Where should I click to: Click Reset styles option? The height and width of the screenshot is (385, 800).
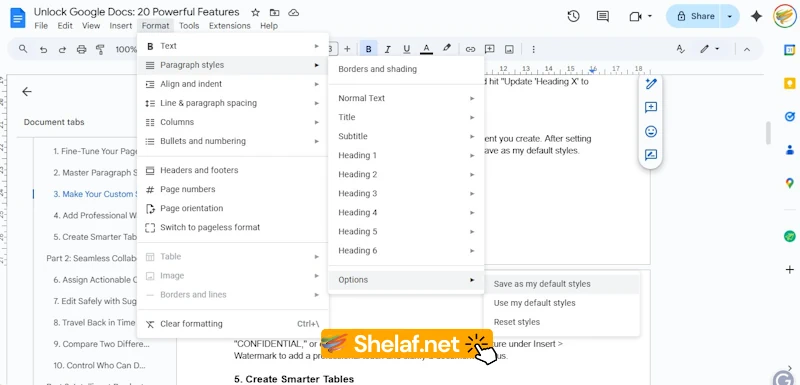tap(561, 322)
